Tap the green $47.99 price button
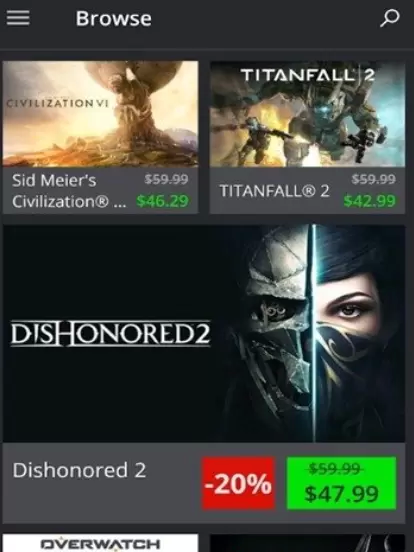Screen dimensions: 414x552 pyautogui.click(x=341, y=483)
